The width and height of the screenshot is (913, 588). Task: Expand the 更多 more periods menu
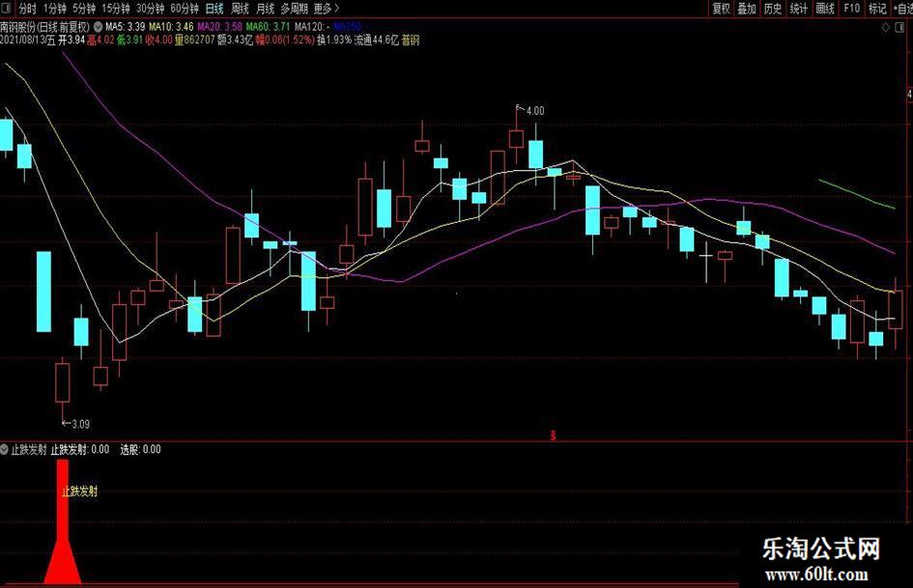coord(327,9)
